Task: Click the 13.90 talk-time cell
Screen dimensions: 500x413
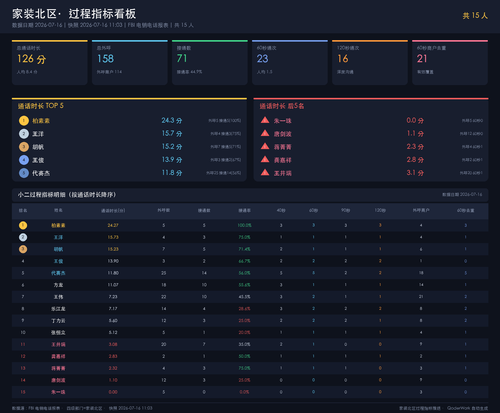Action: tap(113, 261)
